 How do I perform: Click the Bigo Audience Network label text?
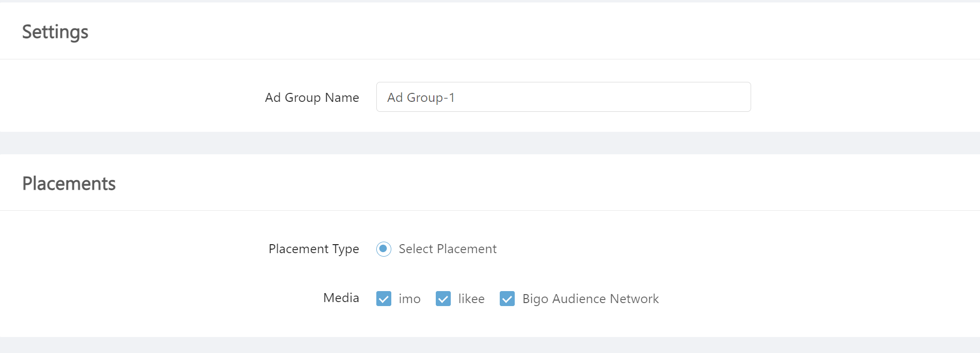click(x=591, y=299)
